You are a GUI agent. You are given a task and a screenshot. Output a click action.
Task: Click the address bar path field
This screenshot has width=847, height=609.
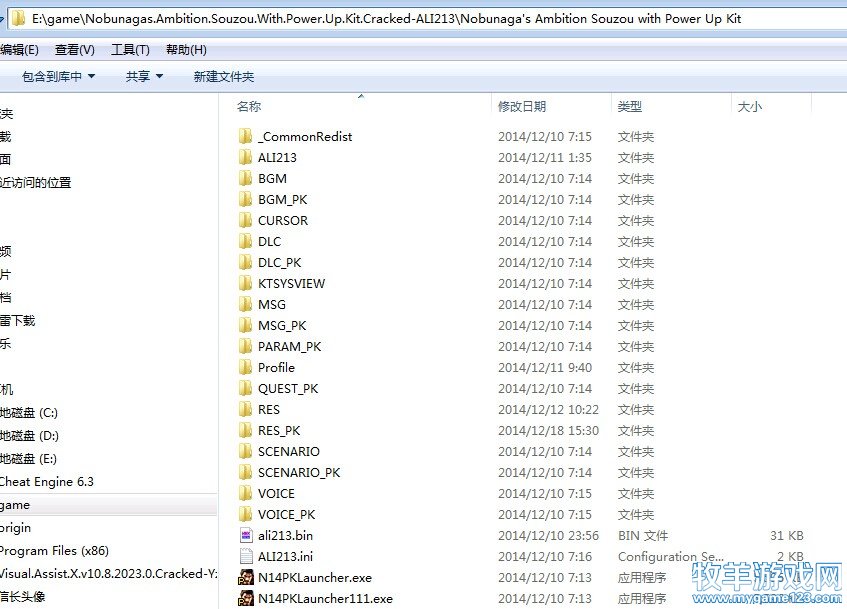pyautogui.click(x=427, y=19)
